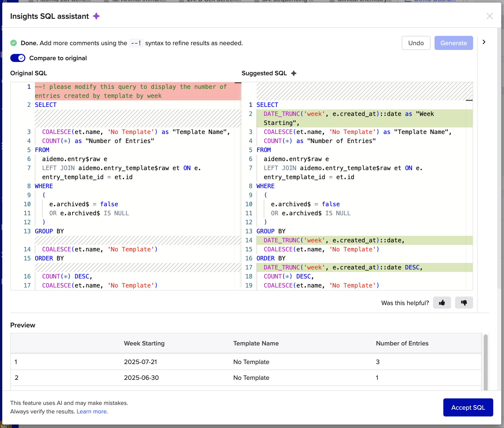Open the Clinical chemistry tab

point(364,1)
